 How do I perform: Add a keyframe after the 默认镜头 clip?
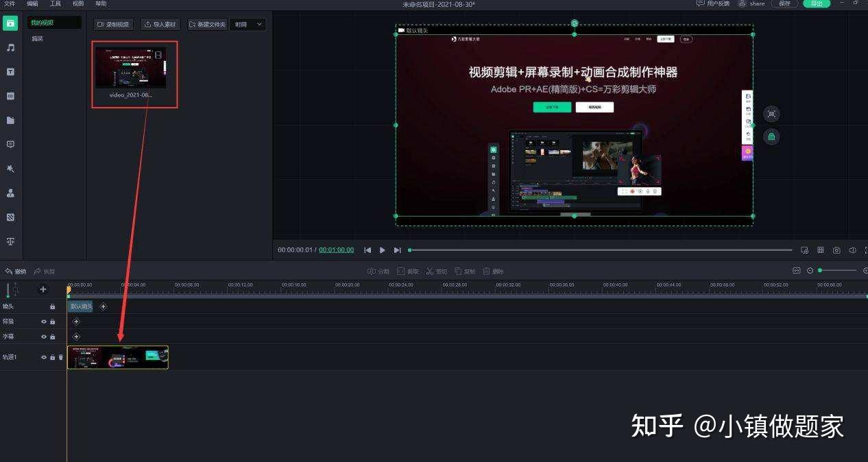click(103, 306)
